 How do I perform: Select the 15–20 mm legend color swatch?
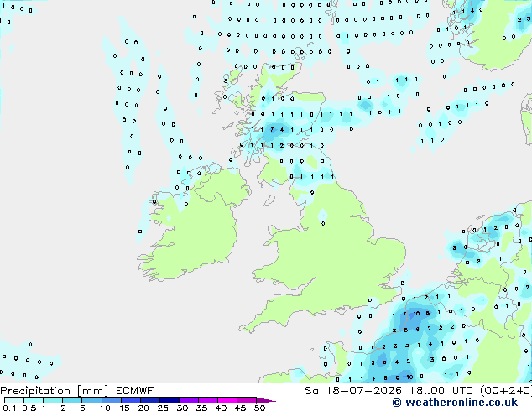pyautogui.click(x=131, y=400)
